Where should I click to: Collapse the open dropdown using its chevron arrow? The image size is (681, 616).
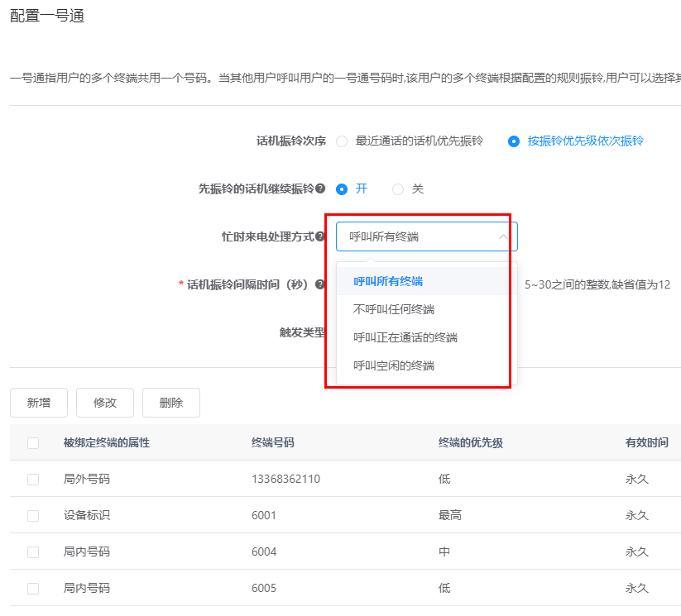tap(501, 236)
